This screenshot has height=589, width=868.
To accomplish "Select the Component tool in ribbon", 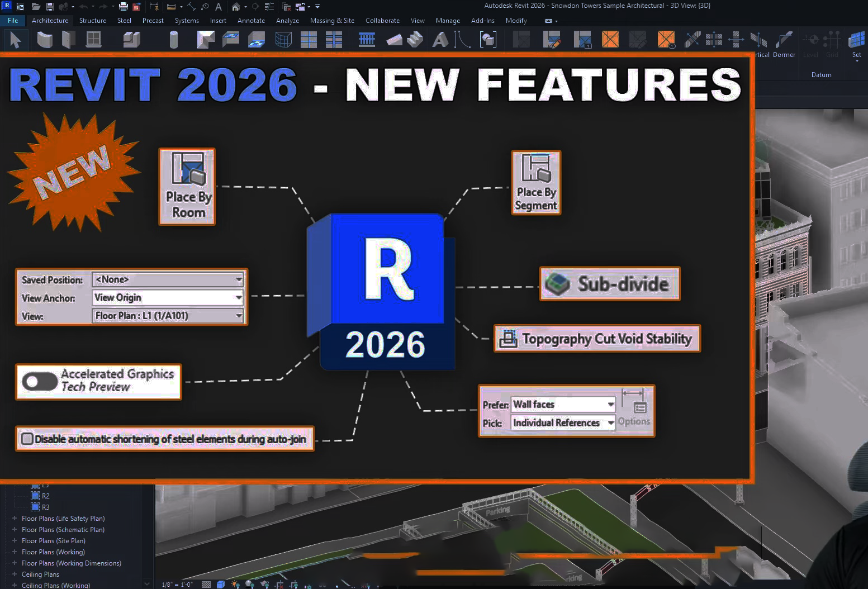I will tap(131, 40).
